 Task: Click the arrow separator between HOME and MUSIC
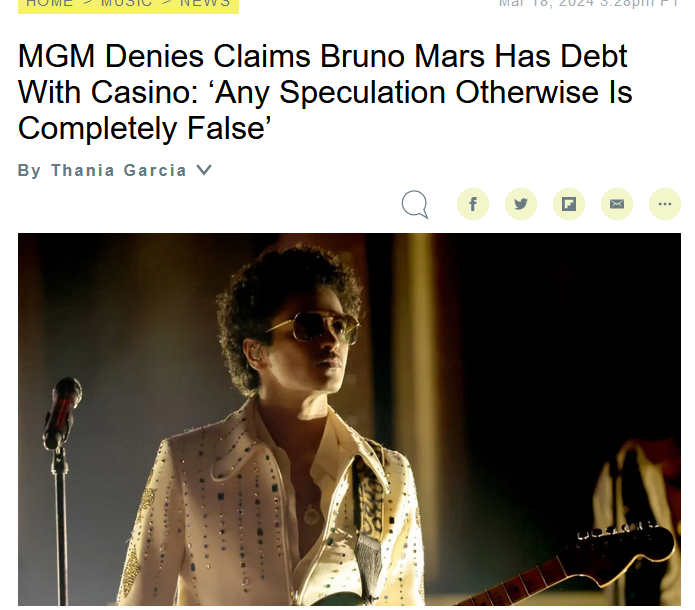(87, 4)
